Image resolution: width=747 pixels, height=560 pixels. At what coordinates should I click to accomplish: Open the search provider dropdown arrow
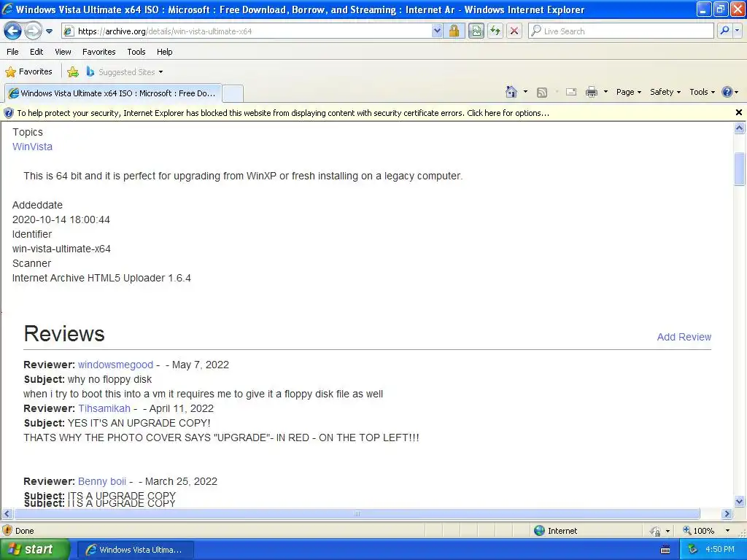pyautogui.click(x=738, y=31)
